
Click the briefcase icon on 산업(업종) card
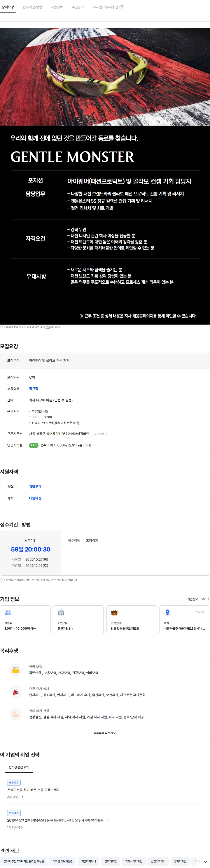(114, 613)
